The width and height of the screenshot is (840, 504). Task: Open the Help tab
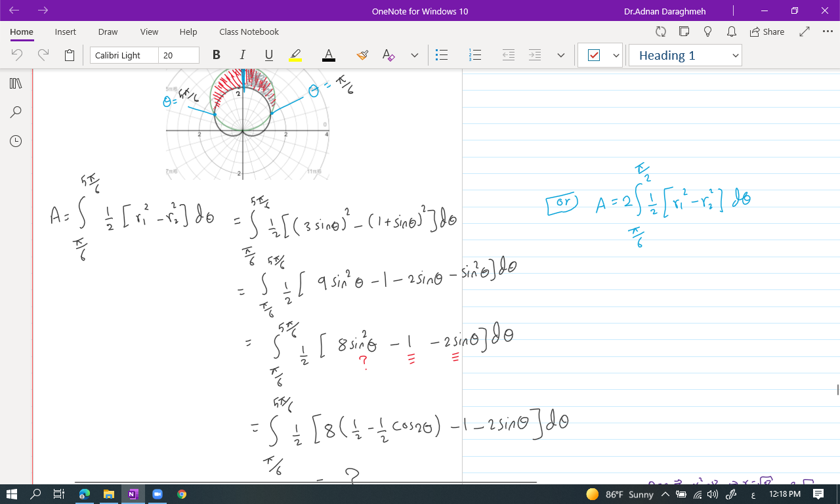[188, 31]
